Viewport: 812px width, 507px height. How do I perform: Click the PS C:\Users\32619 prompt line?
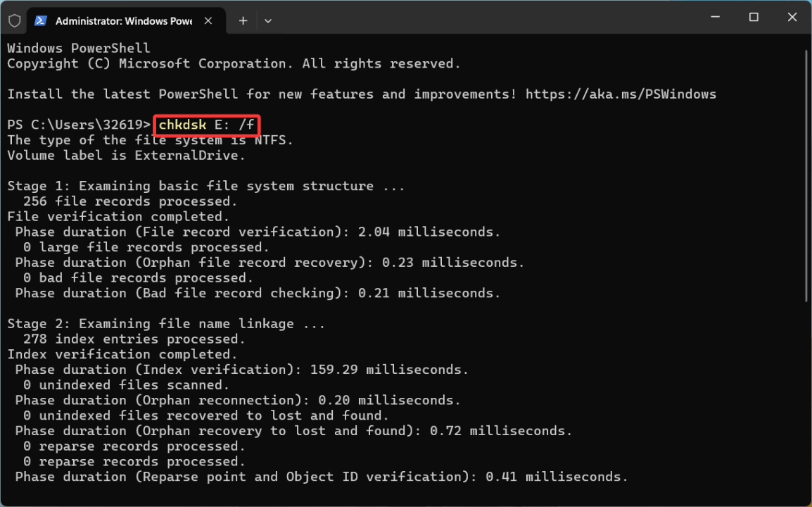(77, 125)
